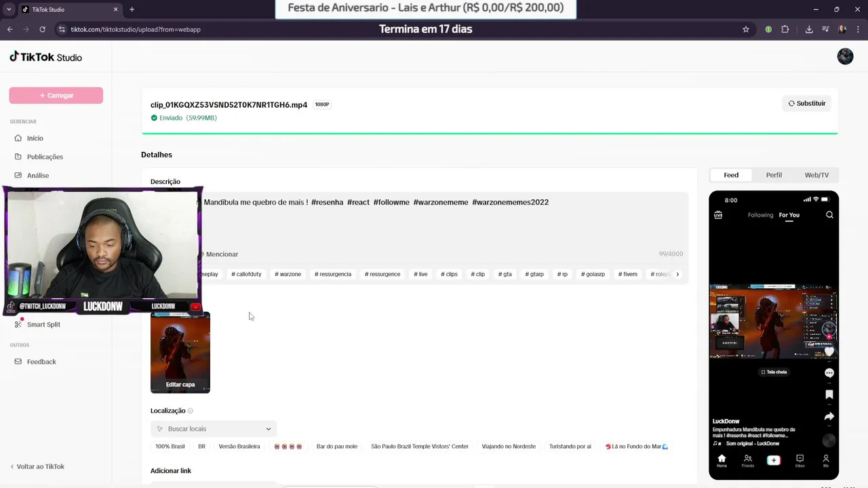The width and height of the screenshot is (868, 488).
Task: Click the Mencionar button
Action: tap(218, 254)
